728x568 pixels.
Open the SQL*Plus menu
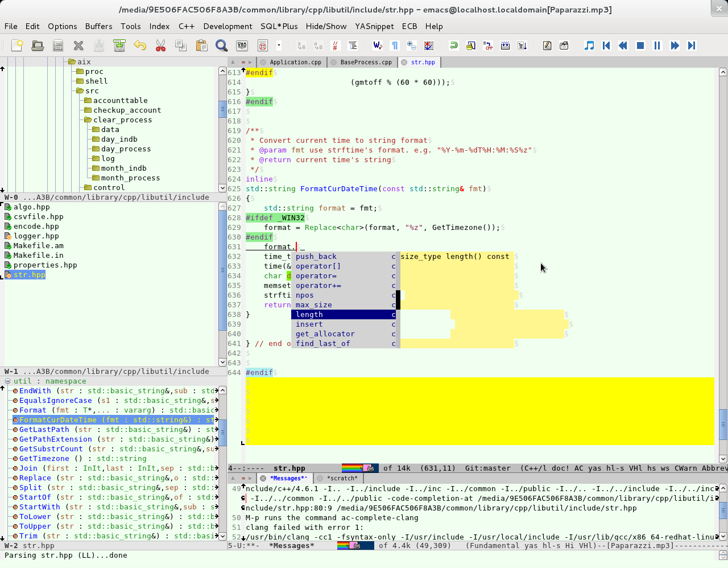(x=279, y=26)
